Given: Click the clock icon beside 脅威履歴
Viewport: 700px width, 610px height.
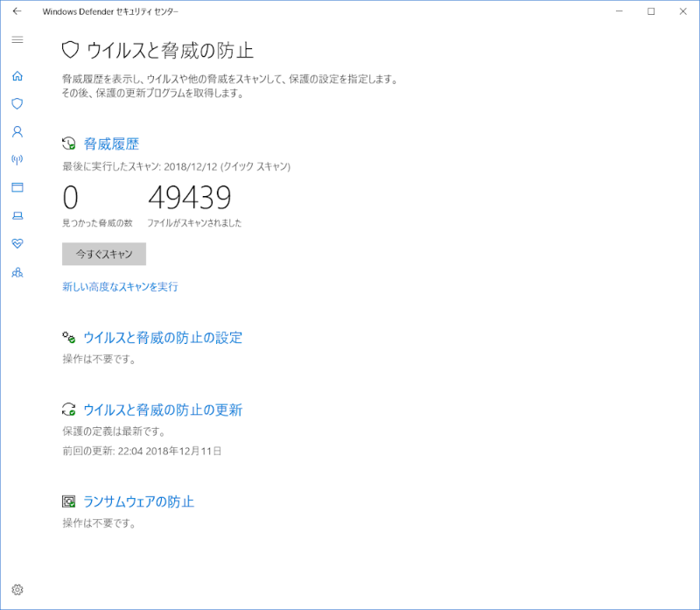Looking at the screenshot, I should pyautogui.click(x=69, y=144).
